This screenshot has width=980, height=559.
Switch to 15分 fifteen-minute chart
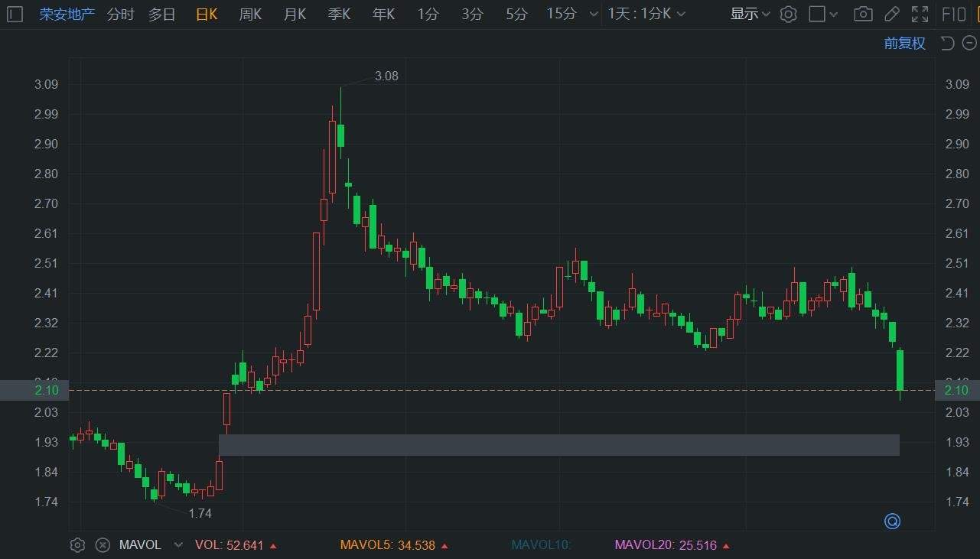562,14
